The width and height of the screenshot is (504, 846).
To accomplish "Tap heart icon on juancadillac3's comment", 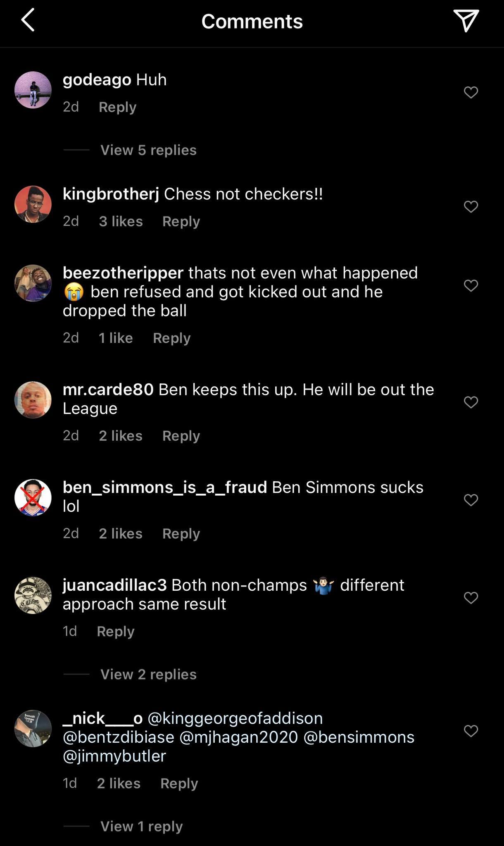I will pyautogui.click(x=471, y=596).
